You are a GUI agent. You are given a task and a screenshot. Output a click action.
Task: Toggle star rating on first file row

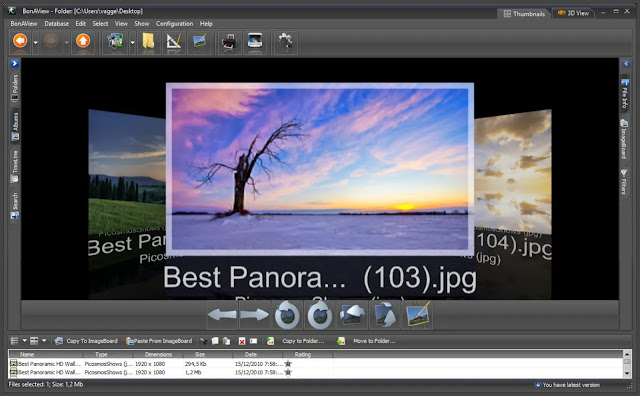tap(288, 363)
